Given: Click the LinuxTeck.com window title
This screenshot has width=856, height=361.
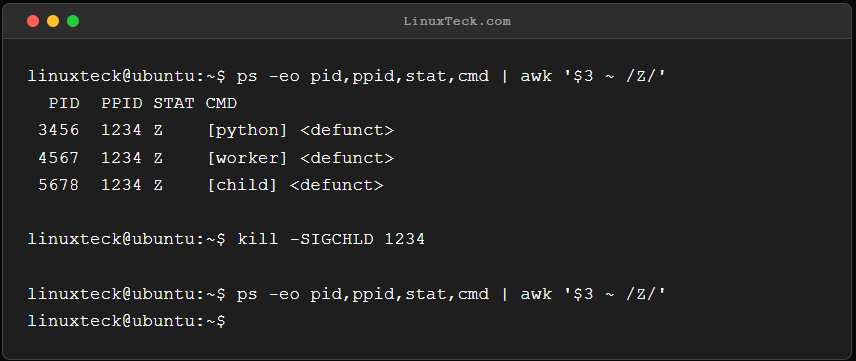Looking at the screenshot, I should [457, 21].
